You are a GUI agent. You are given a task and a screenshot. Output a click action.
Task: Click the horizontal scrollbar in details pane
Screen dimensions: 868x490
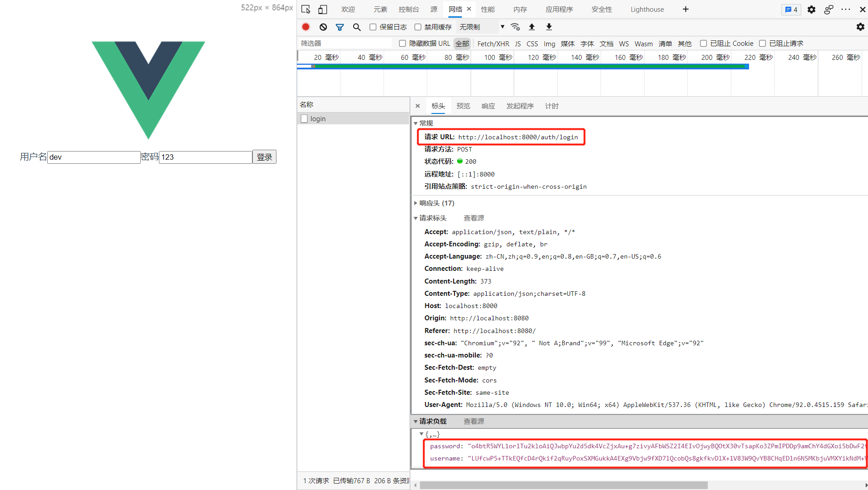[x=563, y=485]
